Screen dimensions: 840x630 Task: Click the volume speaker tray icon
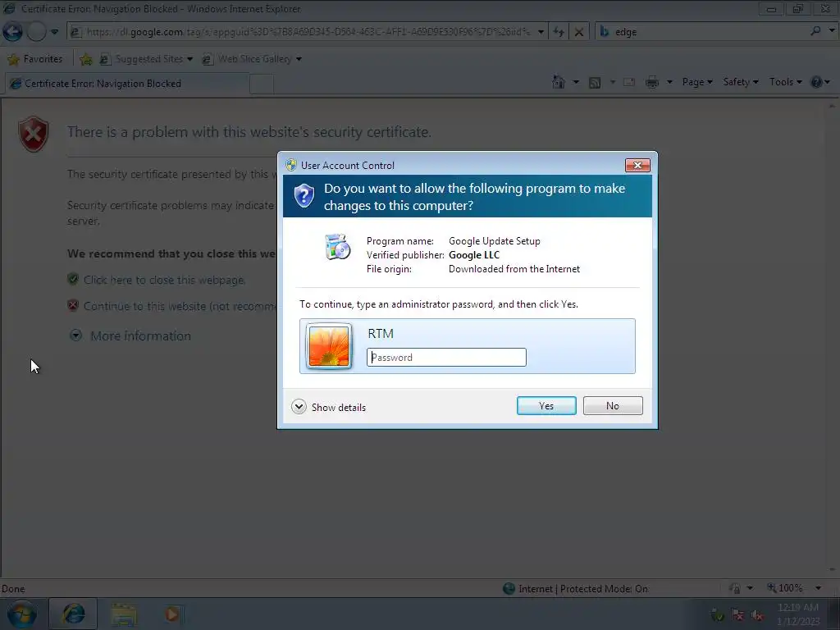click(x=757, y=615)
